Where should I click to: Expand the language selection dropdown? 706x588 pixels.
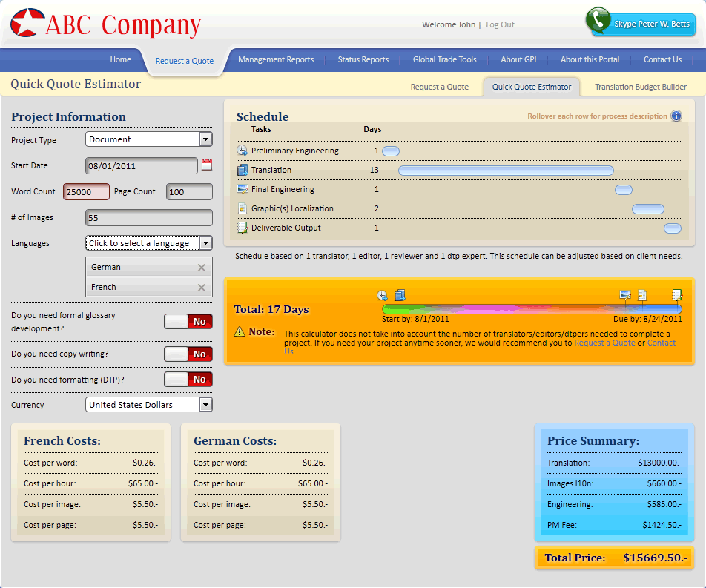pyautogui.click(x=205, y=243)
